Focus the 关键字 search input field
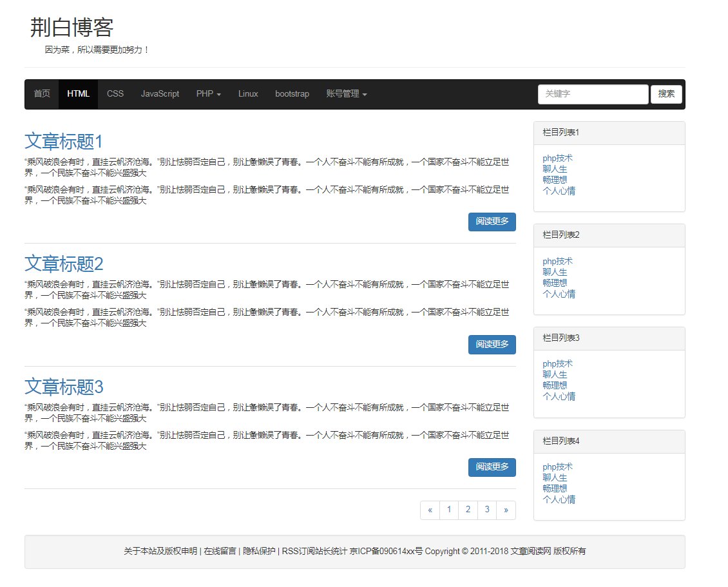728x587 pixels. [x=593, y=94]
